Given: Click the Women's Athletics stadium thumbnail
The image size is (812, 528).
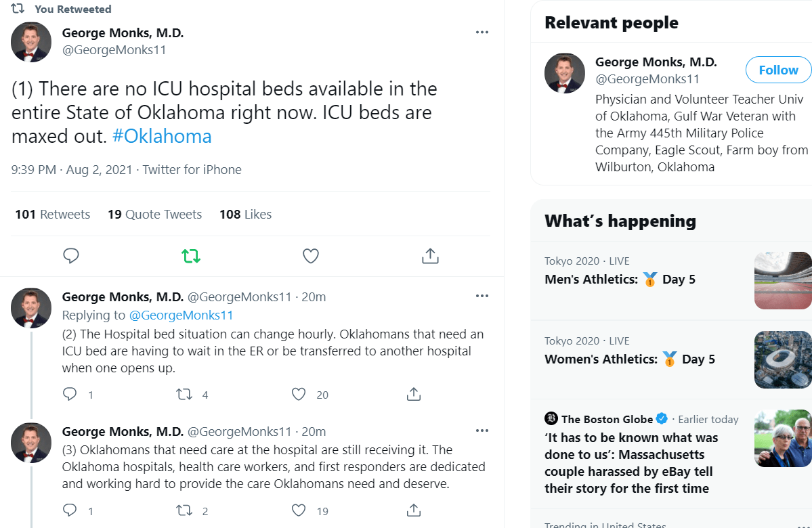Looking at the screenshot, I should (x=782, y=359).
